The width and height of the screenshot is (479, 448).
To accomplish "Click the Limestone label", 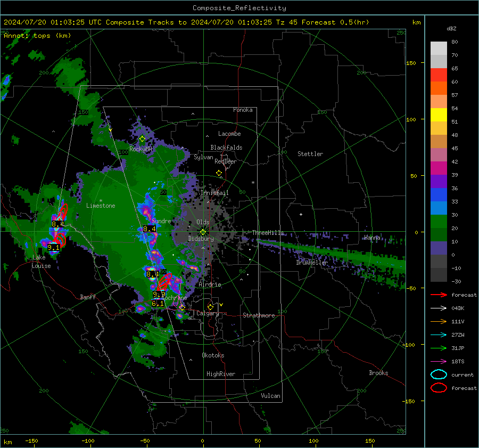I will coord(101,206).
